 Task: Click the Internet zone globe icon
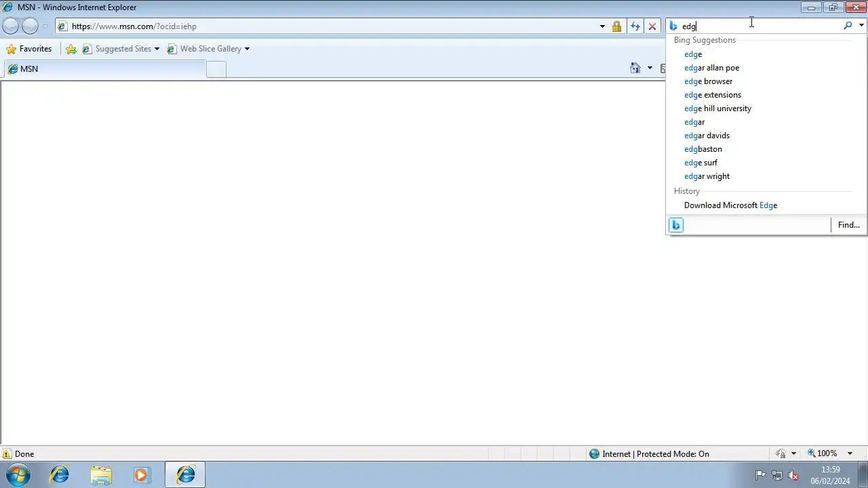click(595, 454)
